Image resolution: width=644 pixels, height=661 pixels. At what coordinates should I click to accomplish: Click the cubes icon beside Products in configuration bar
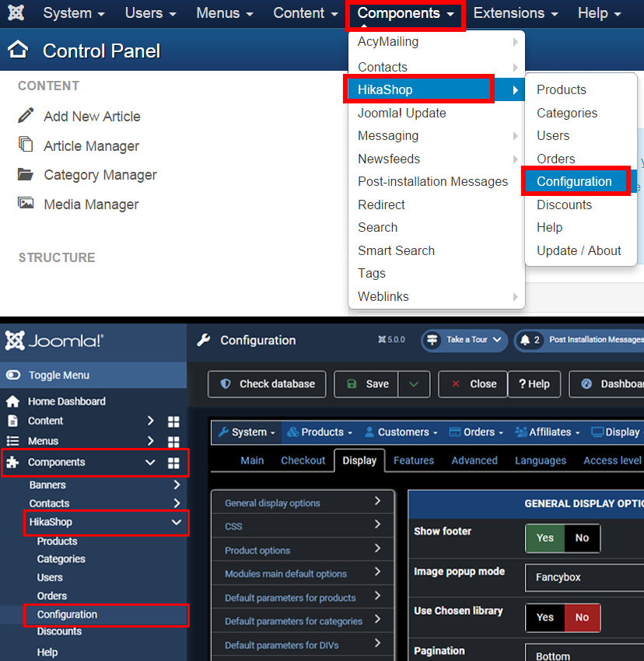click(292, 432)
